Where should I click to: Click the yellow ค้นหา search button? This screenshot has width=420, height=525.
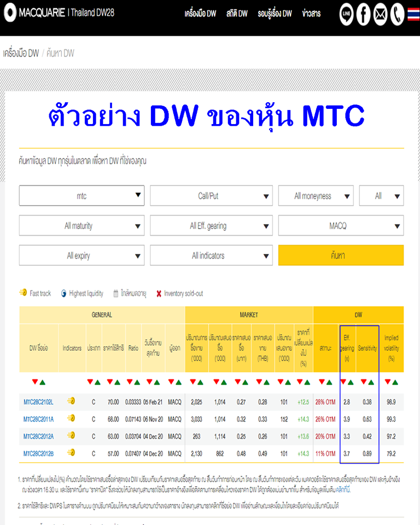(x=341, y=255)
